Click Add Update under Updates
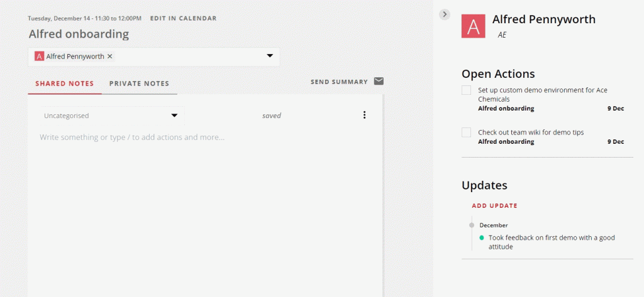644x297 pixels. 494,205
